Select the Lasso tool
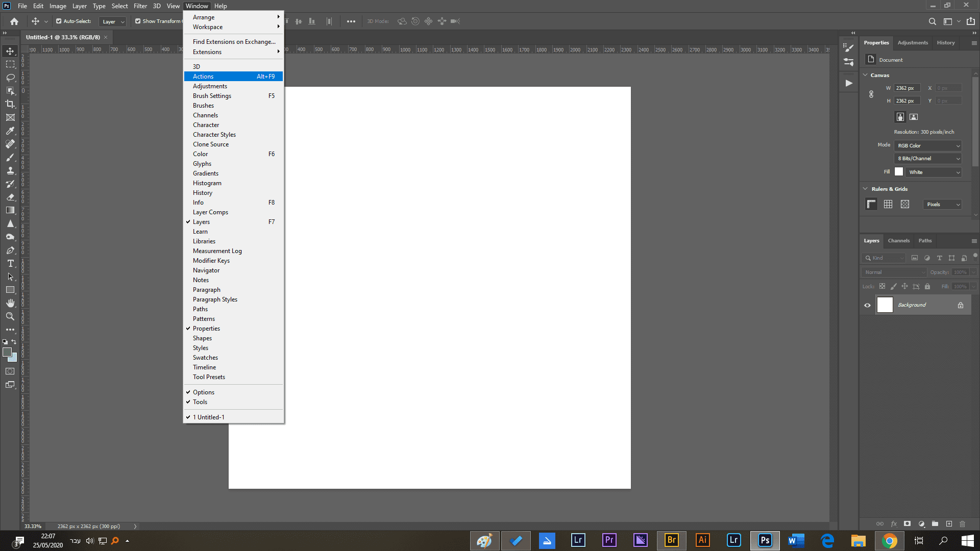This screenshot has width=980, height=551. (x=10, y=78)
